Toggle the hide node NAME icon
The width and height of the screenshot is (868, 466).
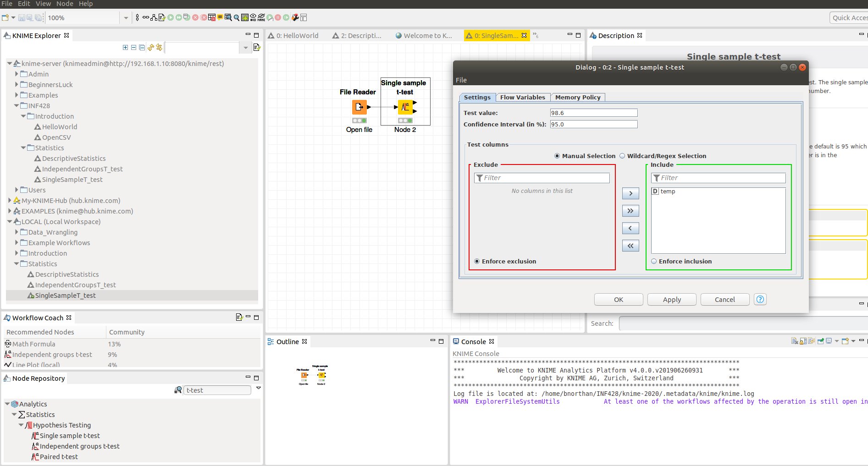point(261,18)
